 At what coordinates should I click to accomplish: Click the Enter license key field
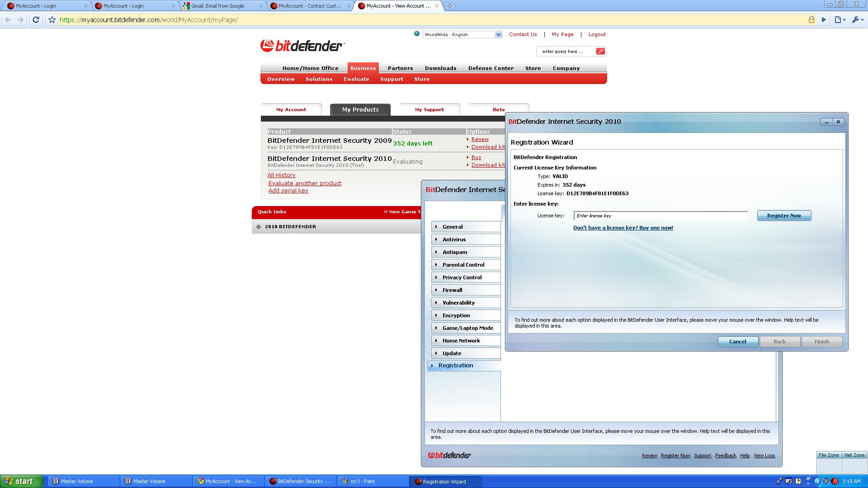coord(660,216)
